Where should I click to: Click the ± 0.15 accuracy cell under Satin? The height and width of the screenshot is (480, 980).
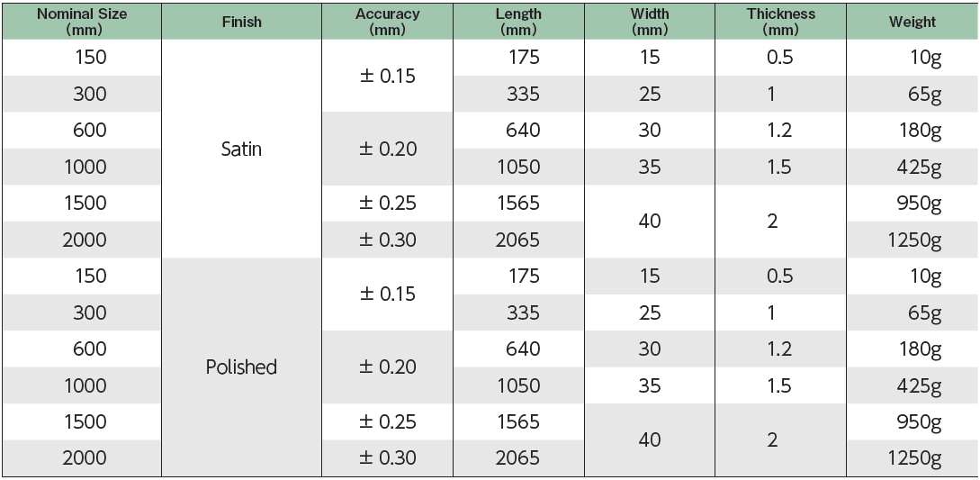coord(388,76)
